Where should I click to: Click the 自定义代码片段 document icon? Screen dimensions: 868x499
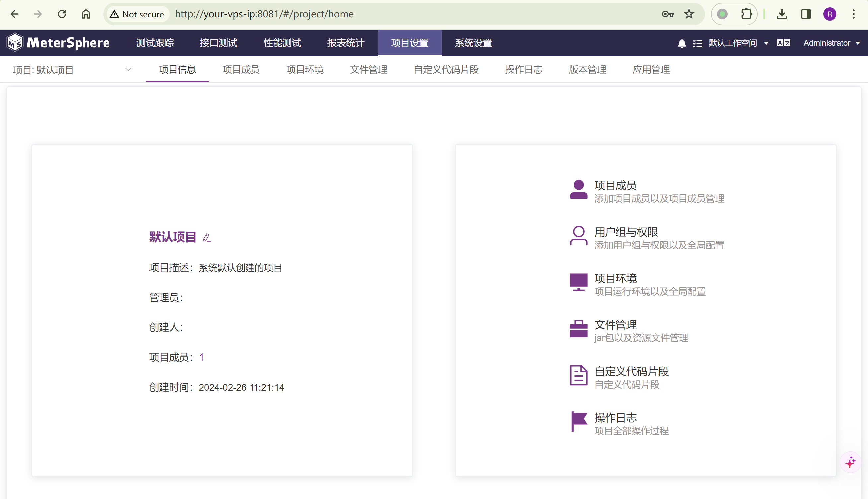tap(578, 375)
